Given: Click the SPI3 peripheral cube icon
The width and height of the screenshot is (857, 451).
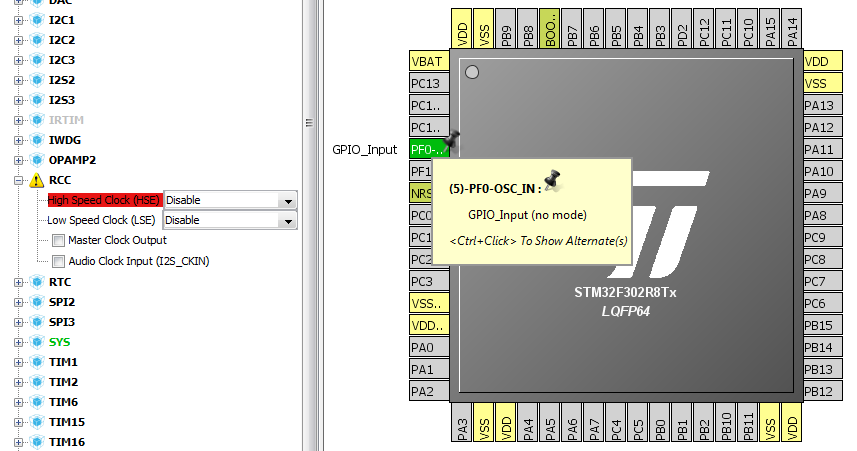Looking at the screenshot, I should pos(37,322).
